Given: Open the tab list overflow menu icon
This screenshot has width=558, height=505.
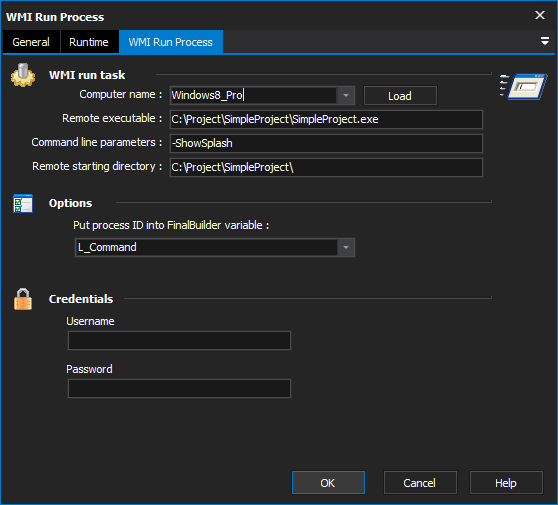Looking at the screenshot, I should [x=544, y=41].
